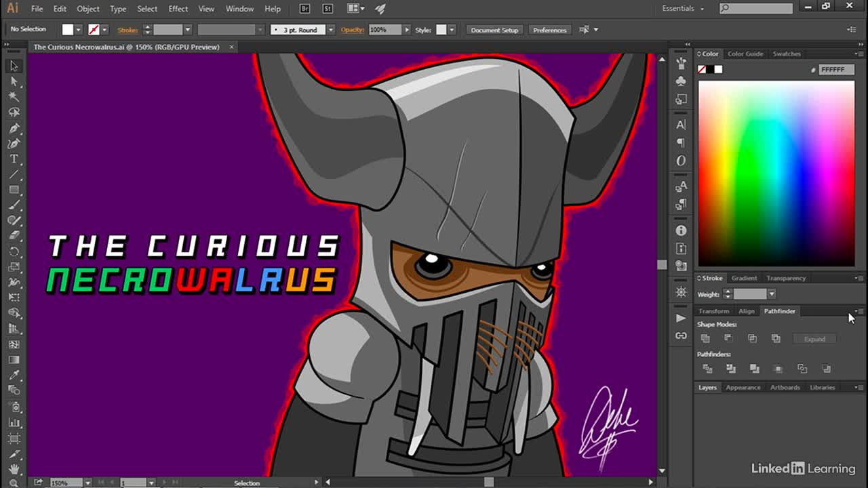The width and height of the screenshot is (868, 488).
Task: Open the OpenType panel icon in dock
Action: (681, 161)
